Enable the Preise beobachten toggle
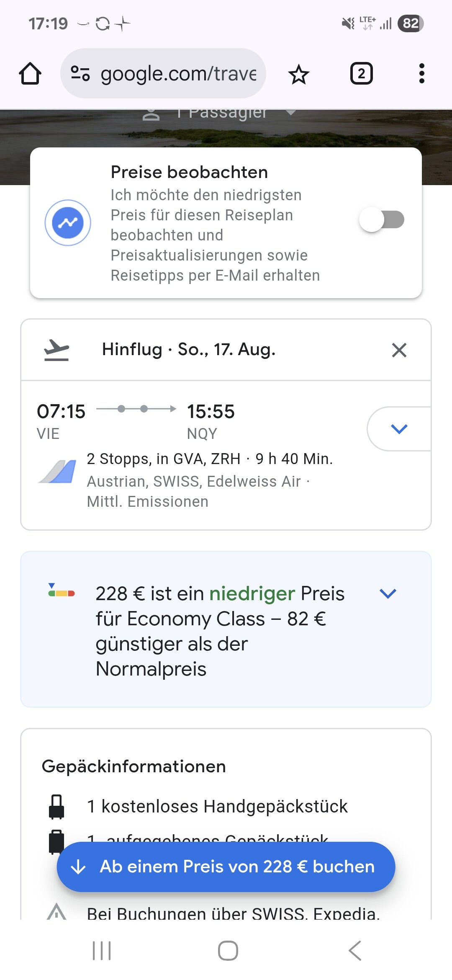 [x=382, y=220]
